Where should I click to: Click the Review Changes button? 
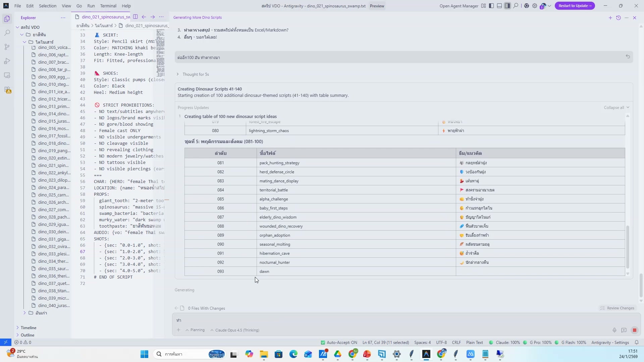click(x=617, y=308)
